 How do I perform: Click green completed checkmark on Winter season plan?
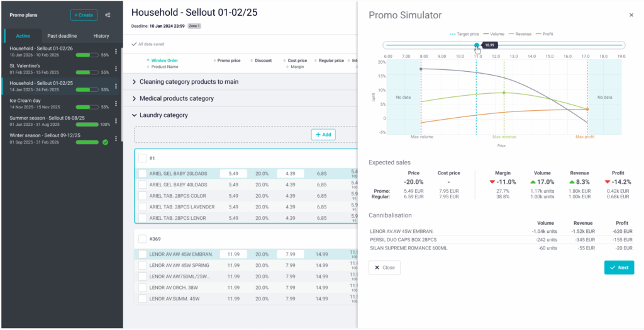pos(105,142)
